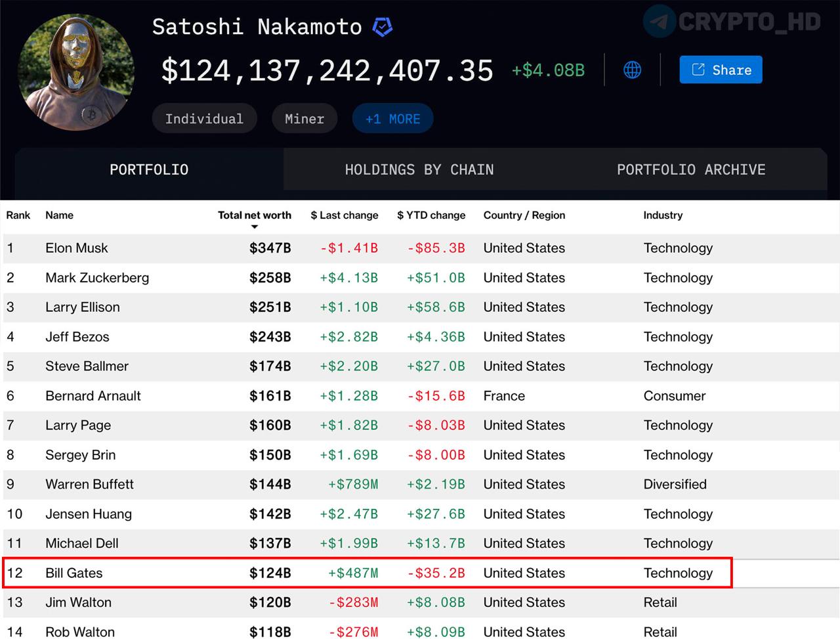
Task: Click Bill Gates's -$35.2B YTD change
Action: [436, 573]
